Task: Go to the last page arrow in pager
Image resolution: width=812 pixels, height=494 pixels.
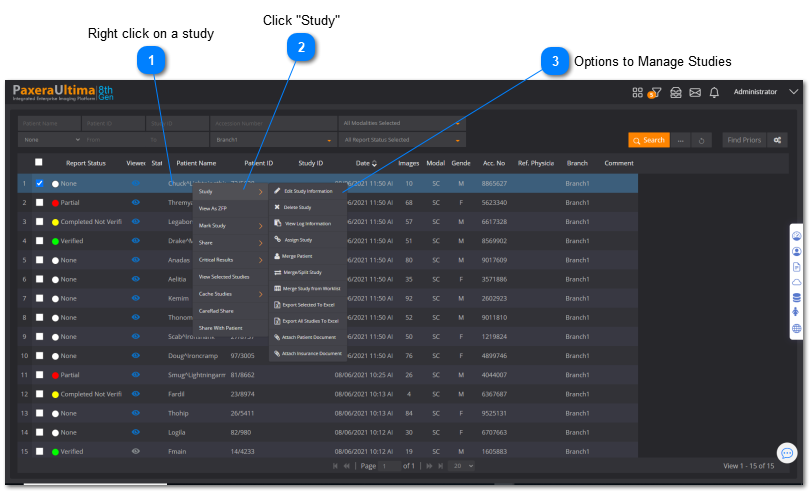Action: coord(440,466)
